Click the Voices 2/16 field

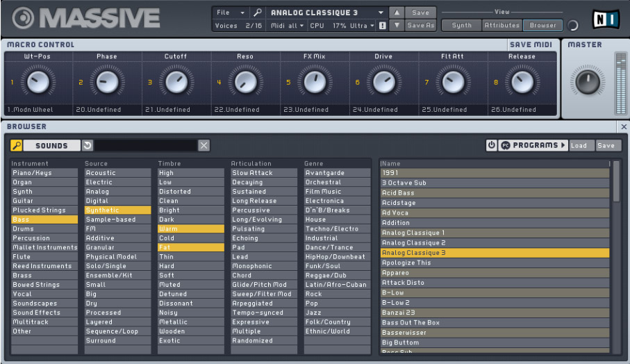tap(238, 26)
